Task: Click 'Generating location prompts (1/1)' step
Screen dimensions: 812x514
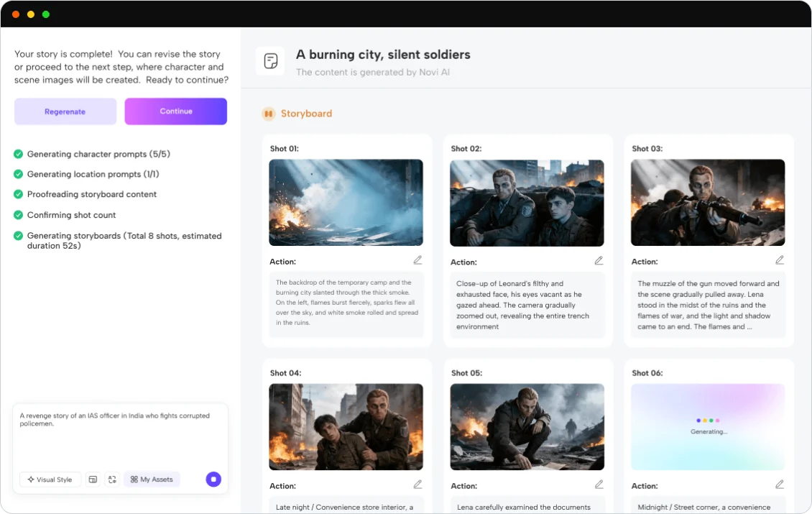Action: 93,174
